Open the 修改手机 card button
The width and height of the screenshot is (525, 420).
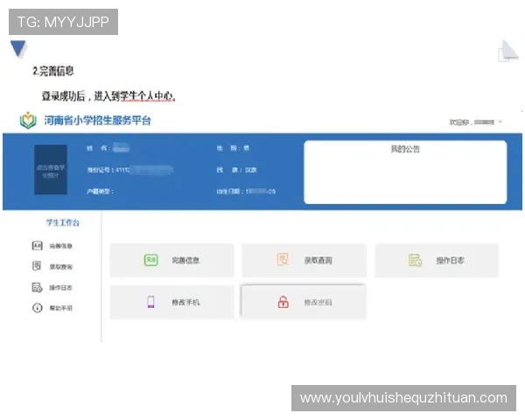click(x=172, y=302)
